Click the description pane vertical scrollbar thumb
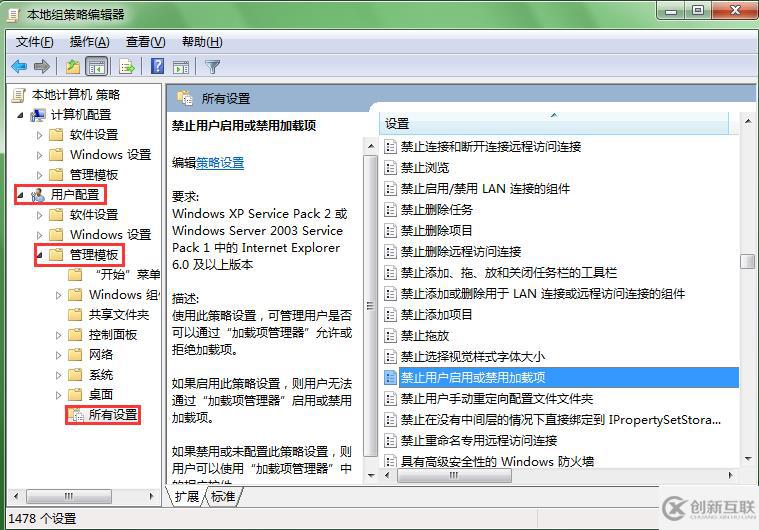 pos(370,306)
